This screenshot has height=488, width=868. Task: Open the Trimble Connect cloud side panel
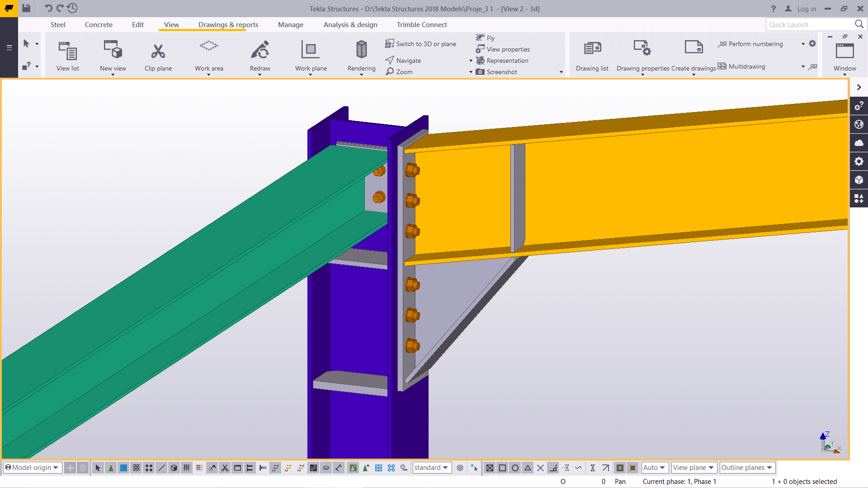(859, 143)
